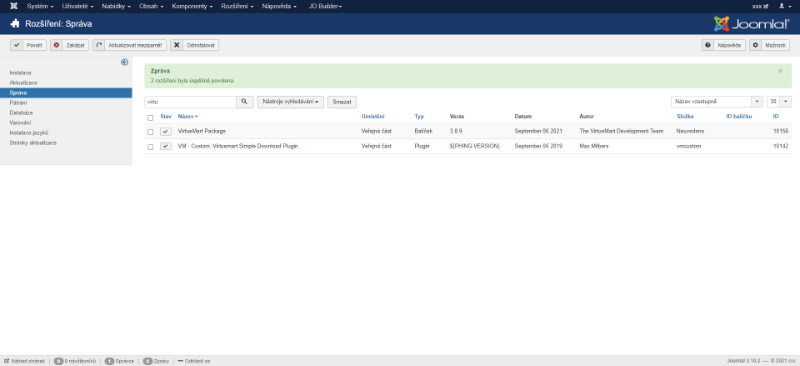Click the Náhled stránek preview icon in footer
The width and height of the screenshot is (800, 366).
coord(7,361)
